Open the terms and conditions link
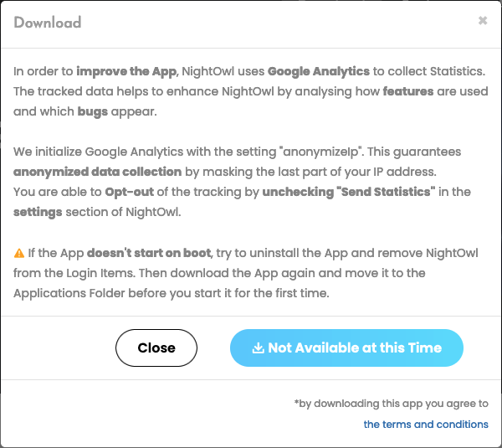 pyautogui.click(x=426, y=424)
